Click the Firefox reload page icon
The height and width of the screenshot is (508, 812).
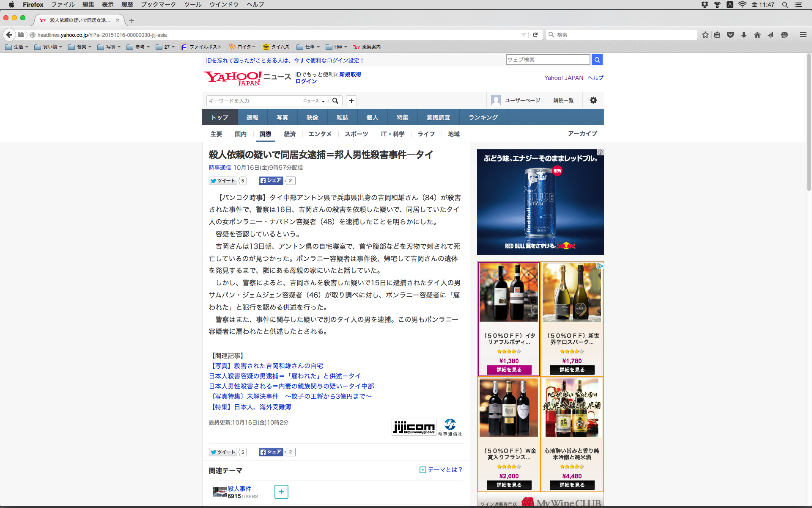[x=535, y=35]
